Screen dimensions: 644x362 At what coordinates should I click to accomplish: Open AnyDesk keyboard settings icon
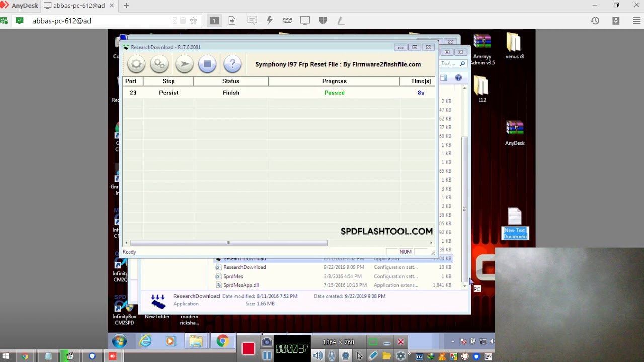pyautogui.click(x=287, y=20)
